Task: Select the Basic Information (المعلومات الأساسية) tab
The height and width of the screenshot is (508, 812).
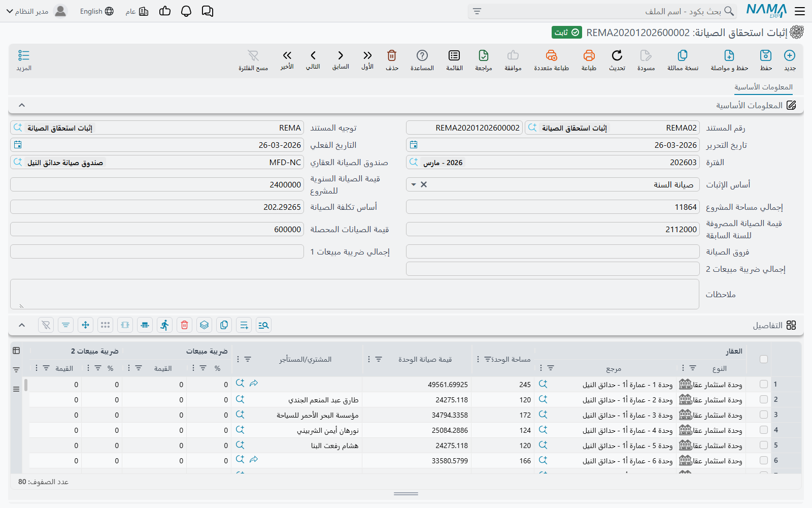Action: [x=763, y=87]
